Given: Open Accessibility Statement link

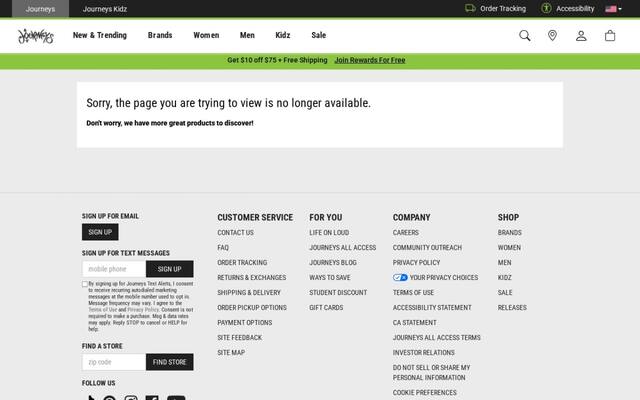Looking at the screenshot, I should (432, 308).
